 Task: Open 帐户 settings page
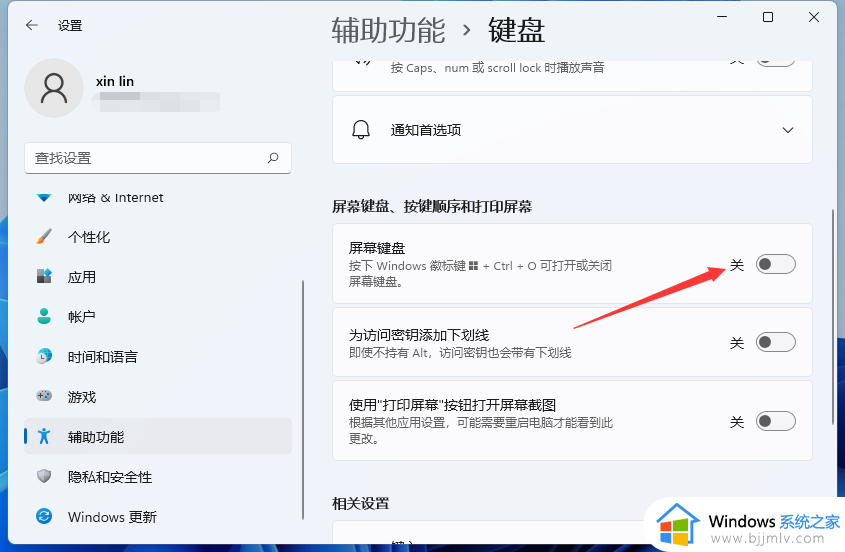click(158, 316)
